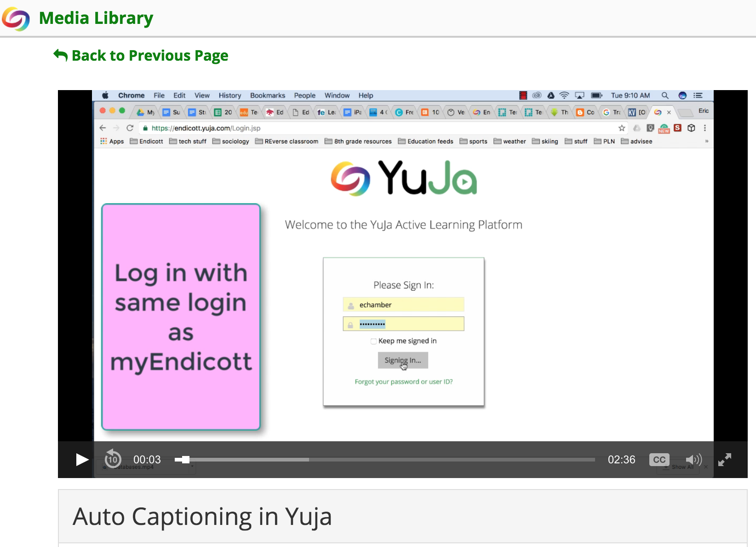Click the Media Library heading
This screenshot has height=547, width=756.
tap(96, 18)
